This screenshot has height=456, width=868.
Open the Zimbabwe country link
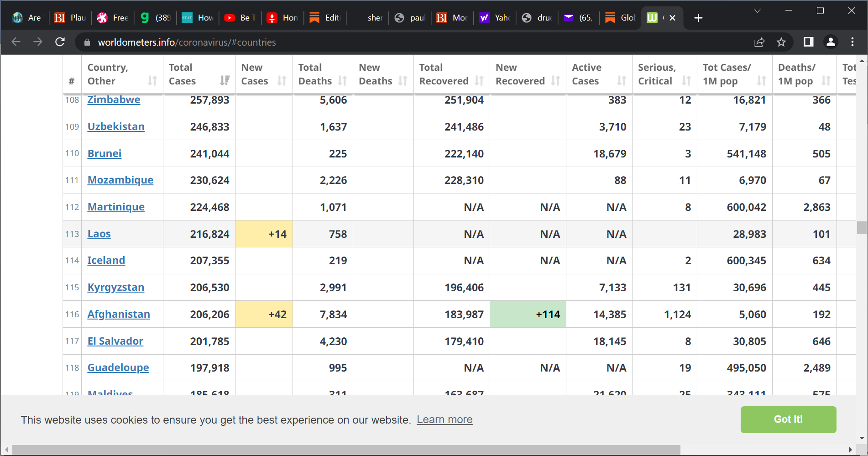point(114,100)
